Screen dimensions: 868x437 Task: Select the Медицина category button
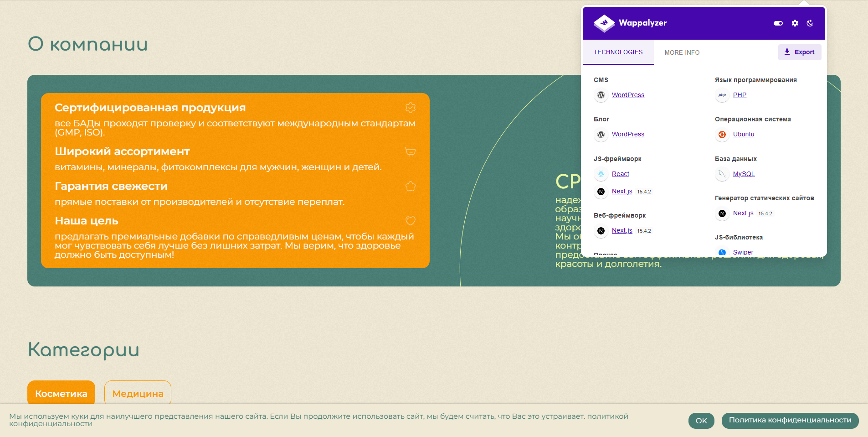[x=138, y=393]
